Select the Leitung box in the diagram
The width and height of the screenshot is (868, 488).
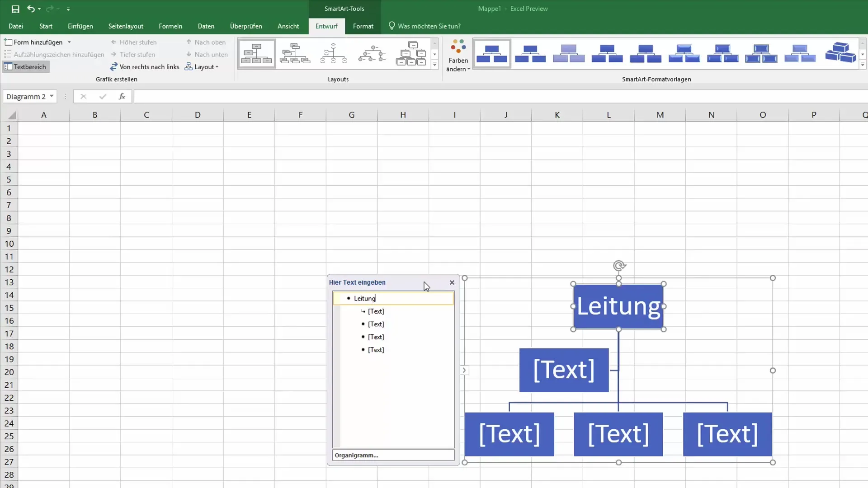pyautogui.click(x=618, y=306)
